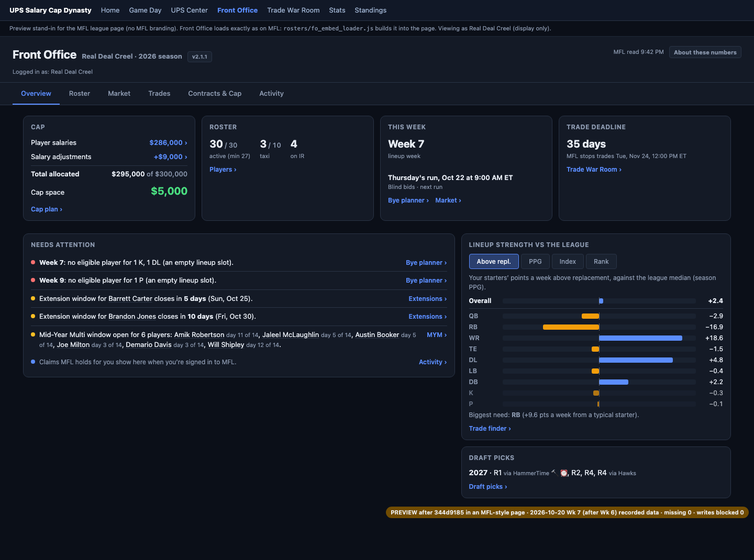Open UPS Center in top navigation
Screen dimensions: 754x560
(x=189, y=10)
